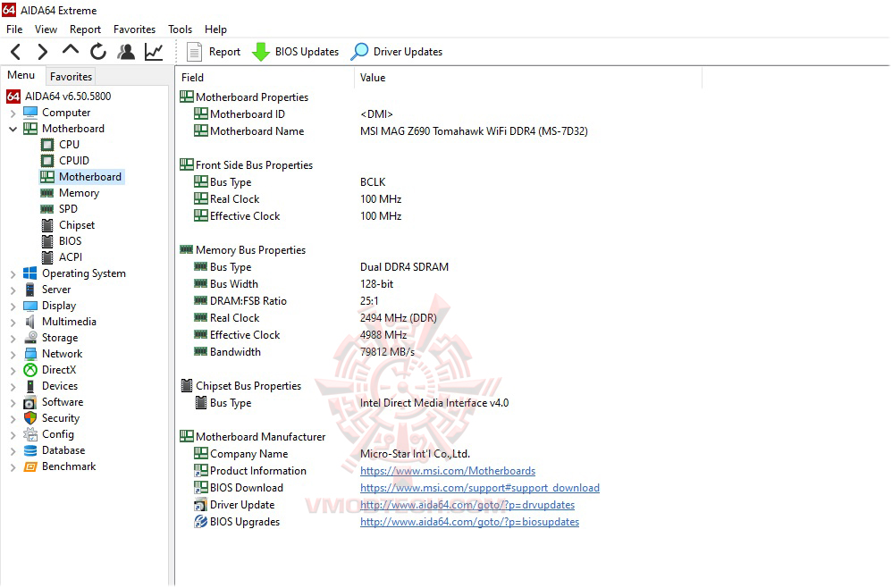Open the user manager icon in the toolbar
This screenshot has height=588, width=892.
point(126,52)
